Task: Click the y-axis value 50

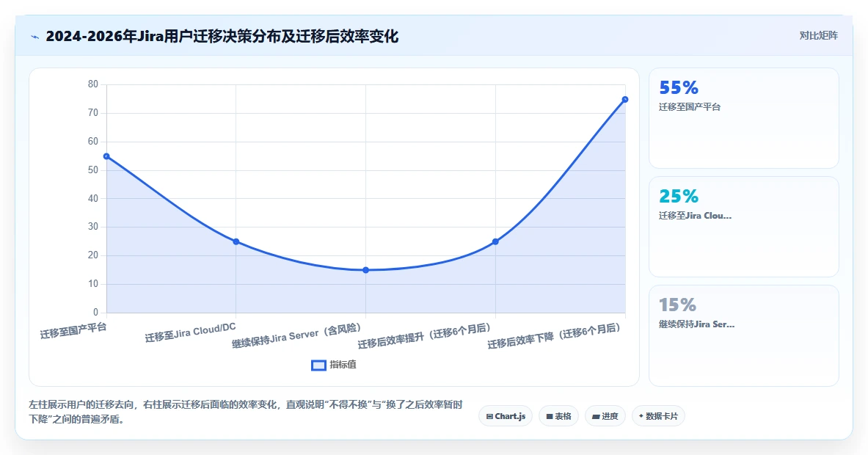Action: pyautogui.click(x=93, y=170)
